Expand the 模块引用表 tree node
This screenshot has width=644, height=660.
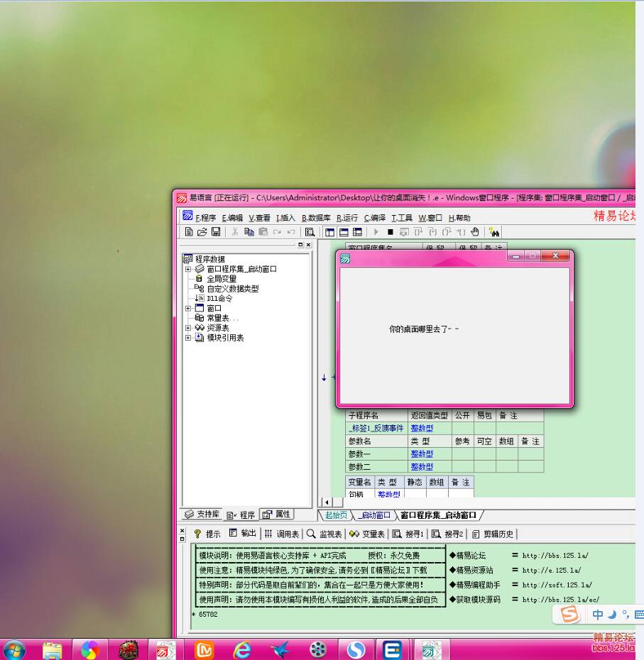point(188,338)
